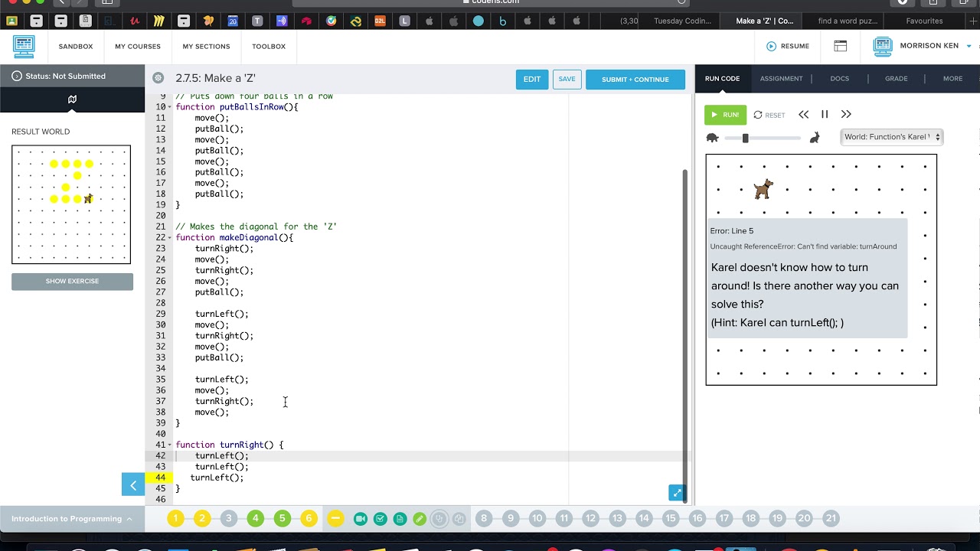Click the "Error: Line 5" message text

tap(731, 231)
